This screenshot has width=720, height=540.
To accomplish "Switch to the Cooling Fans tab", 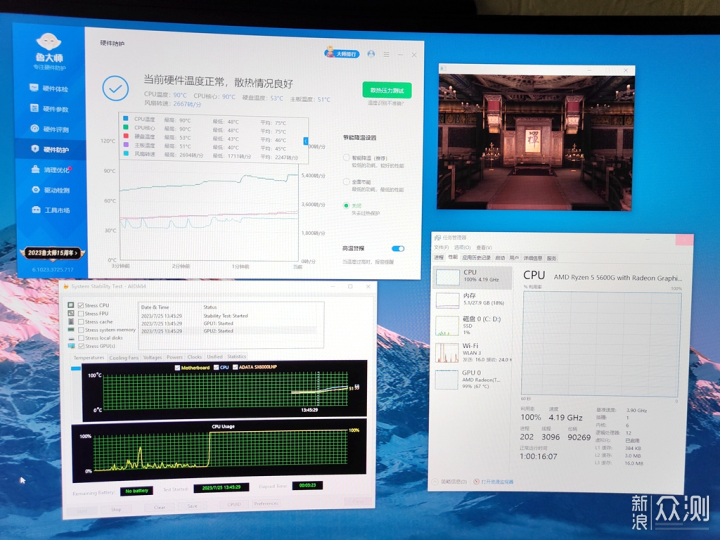I will coord(124,358).
